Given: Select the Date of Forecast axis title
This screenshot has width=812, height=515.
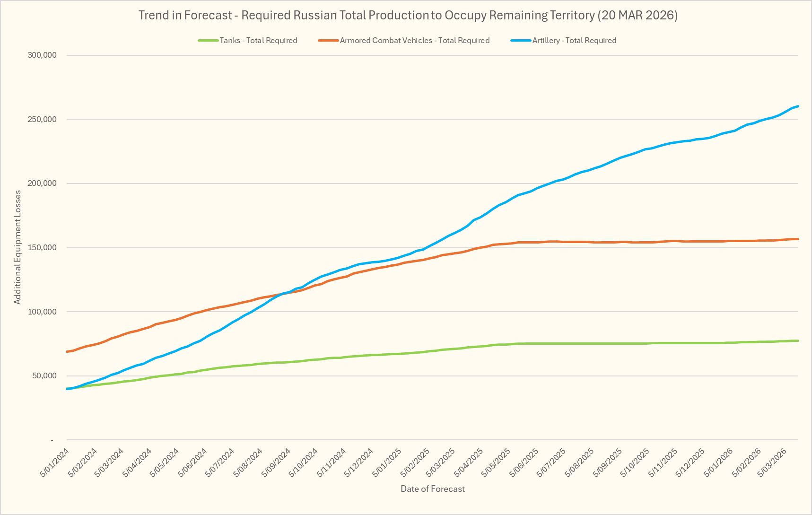Looking at the screenshot, I should tap(432, 489).
